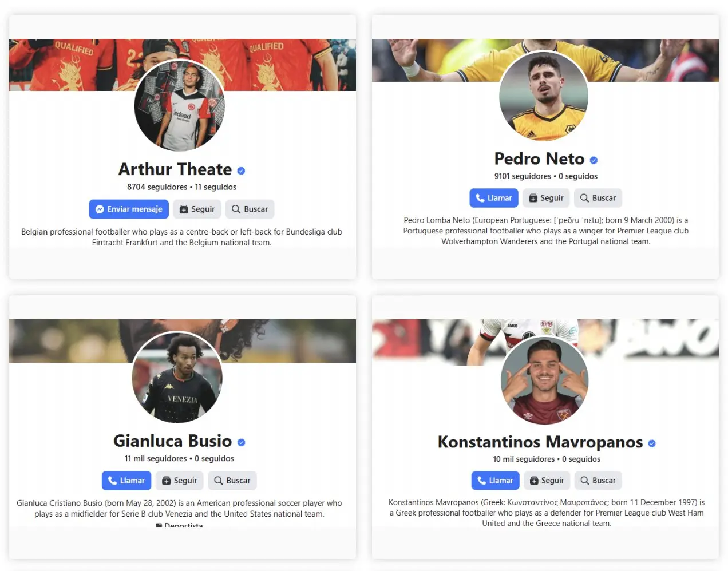Open Pedro Neto's profile picture
Viewport: 728px width, 571px height.
pyautogui.click(x=544, y=96)
